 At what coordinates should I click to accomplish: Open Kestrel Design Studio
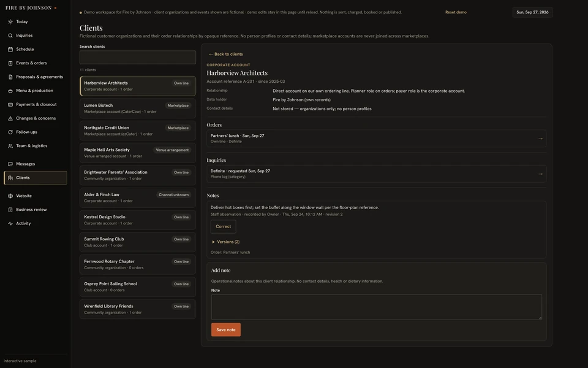[x=138, y=220]
